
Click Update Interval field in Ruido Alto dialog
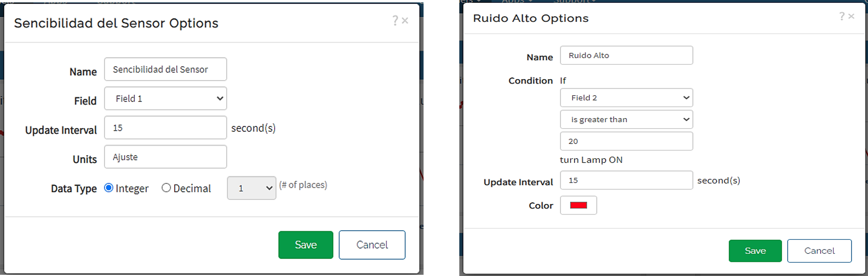pyautogui.click(x=626, y=180)
